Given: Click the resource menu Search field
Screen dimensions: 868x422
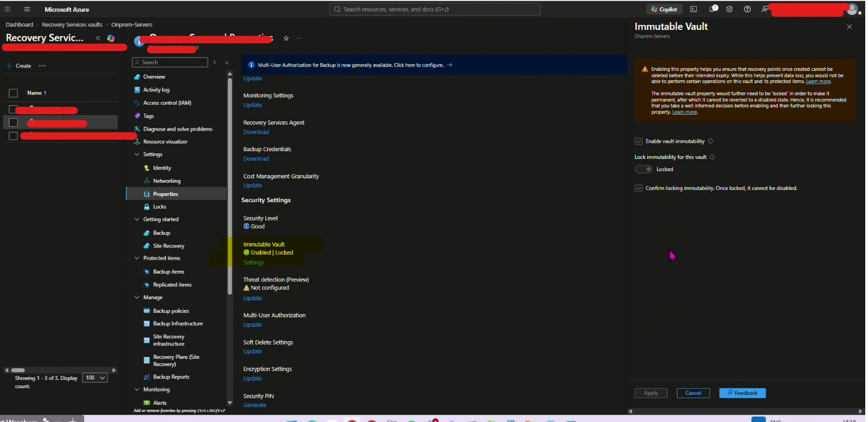Looking at the screenshot, I should 170,63.
